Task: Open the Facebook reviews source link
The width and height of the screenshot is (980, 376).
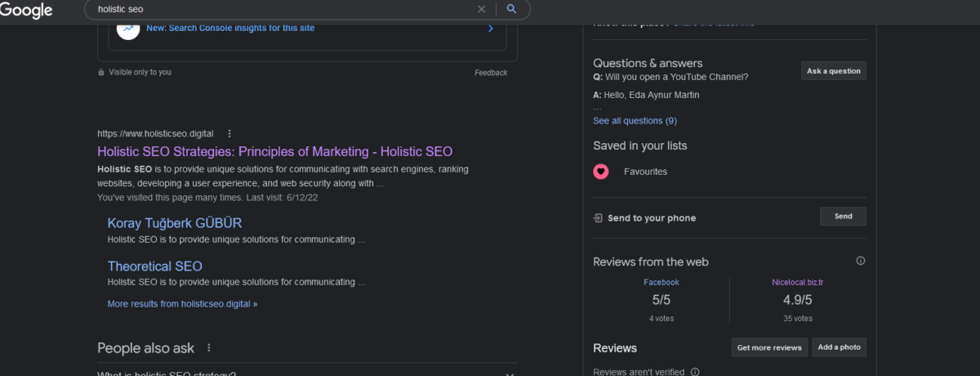Action: click(661, 283)
